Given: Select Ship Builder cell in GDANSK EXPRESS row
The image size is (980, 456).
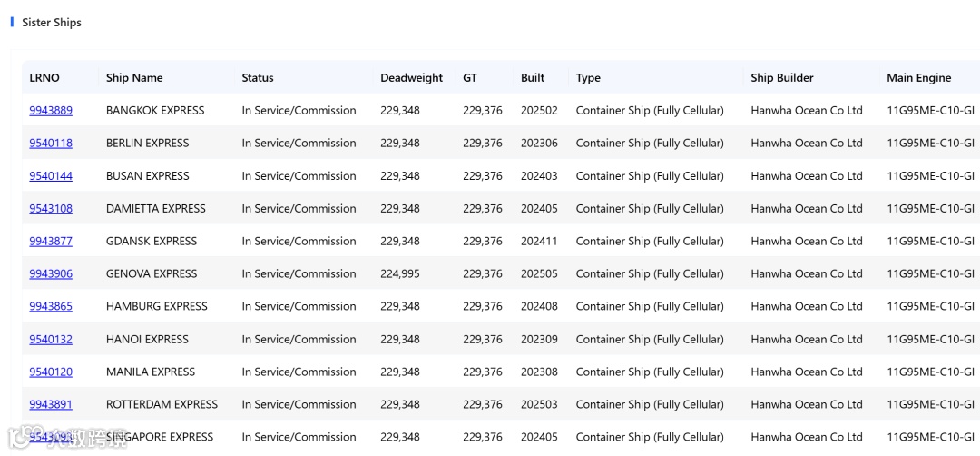Looking at the screenshot, I should (807, 241).
